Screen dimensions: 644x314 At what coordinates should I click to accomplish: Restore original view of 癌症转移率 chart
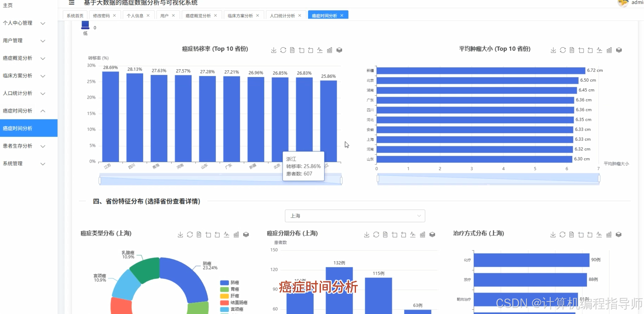tap(310, 50)
